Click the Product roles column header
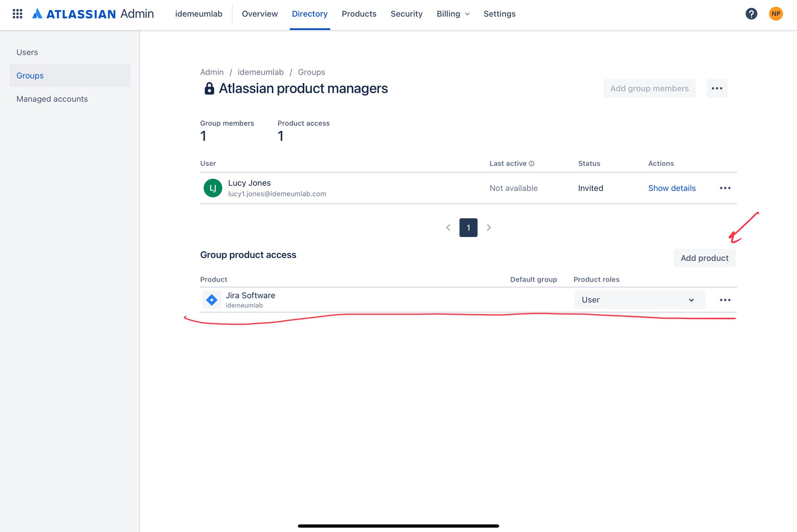The height and width of the screenshot is (532, 797). [x=597, y=280]
